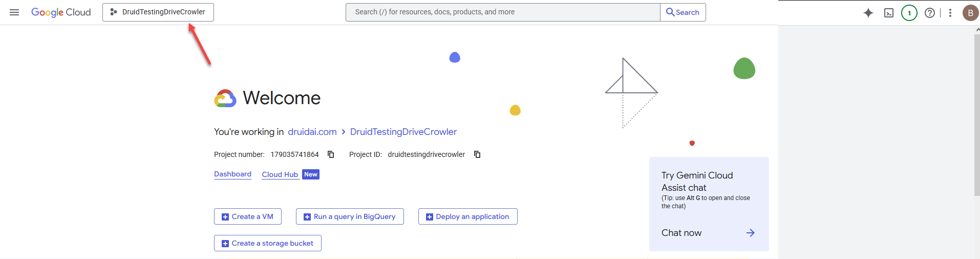Image resolution: width=980 pixels, height=259 pixels.
Task: Open the DruidTestingDriveCrowler breadcrumb link
Action: tap(403, 132)
